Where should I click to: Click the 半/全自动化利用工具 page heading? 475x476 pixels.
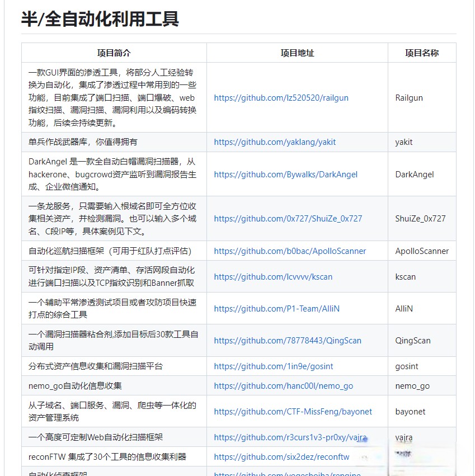pyautogui.click(x=100, y=19)
